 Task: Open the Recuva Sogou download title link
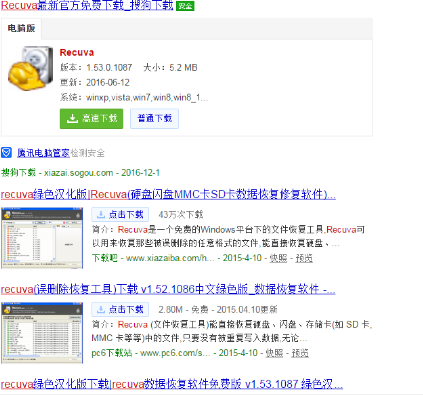87,5
